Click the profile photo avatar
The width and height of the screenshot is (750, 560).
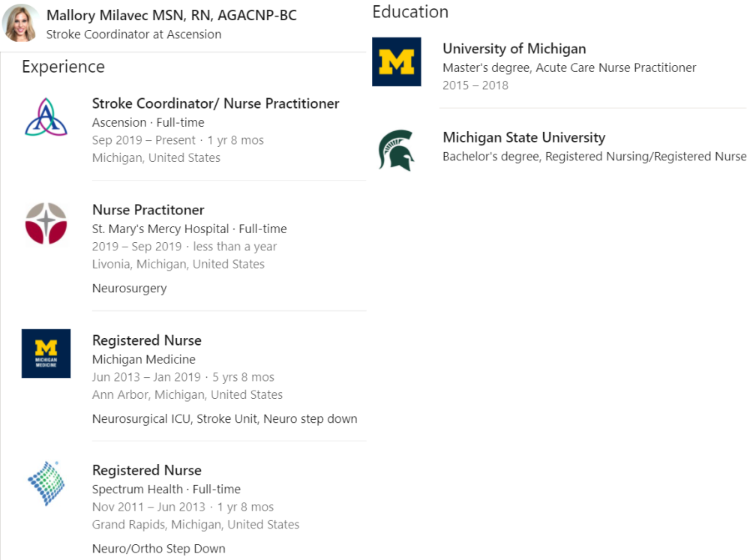pos(20,23)
